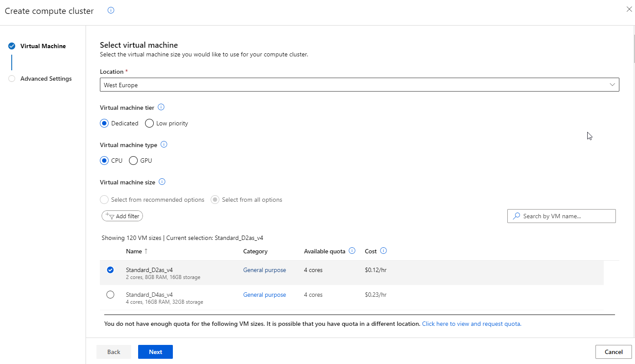Select GPU virtual machine type
The image size is (635, 364).
click(133, 161)
